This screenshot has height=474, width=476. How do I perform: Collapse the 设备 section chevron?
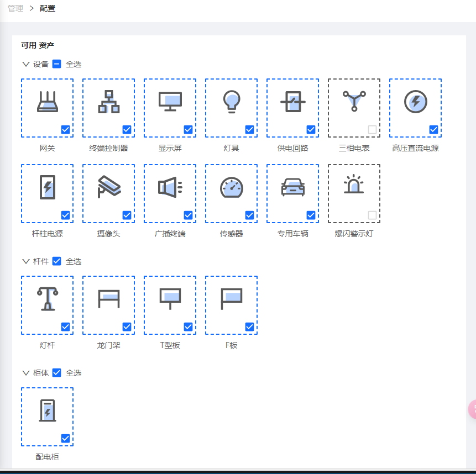(26, 64)
